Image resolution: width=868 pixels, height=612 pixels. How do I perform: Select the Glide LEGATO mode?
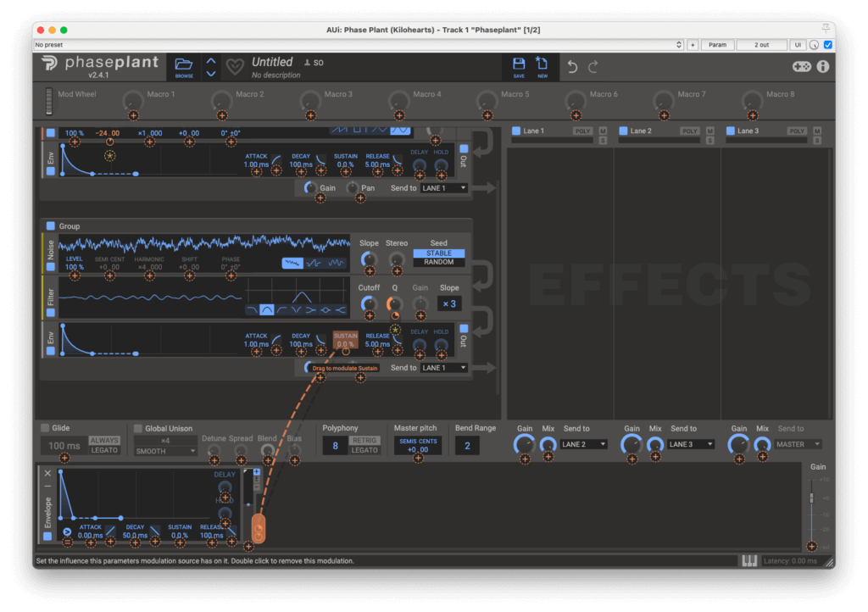pos(104,450)
